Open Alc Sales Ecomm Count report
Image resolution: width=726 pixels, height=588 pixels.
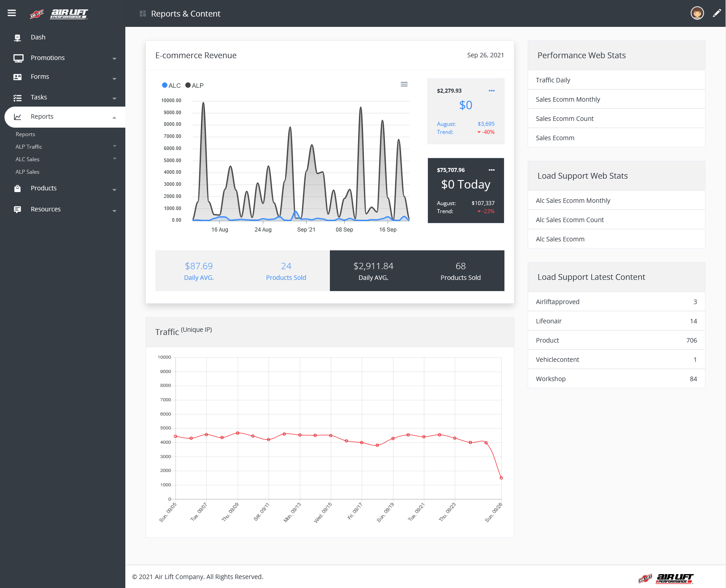click(616, 220)
